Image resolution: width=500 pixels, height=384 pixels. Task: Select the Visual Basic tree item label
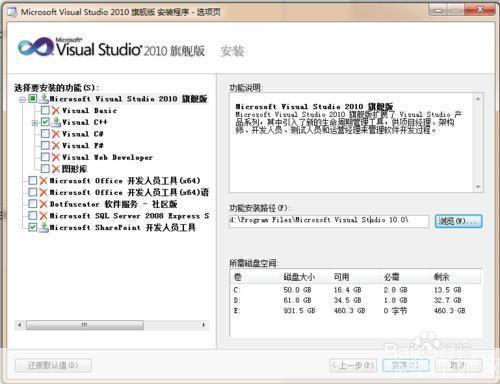(x=89, y=111)
